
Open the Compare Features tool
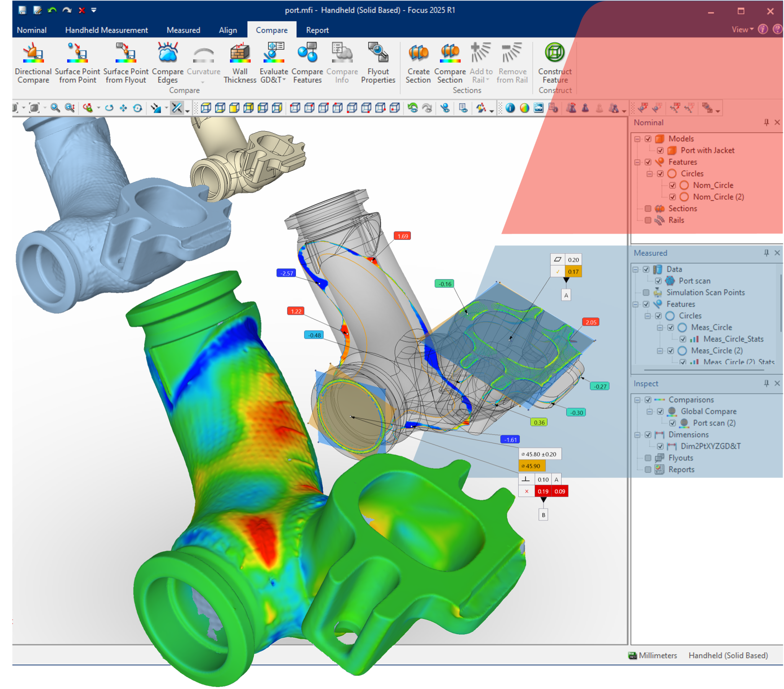[307, 63]
